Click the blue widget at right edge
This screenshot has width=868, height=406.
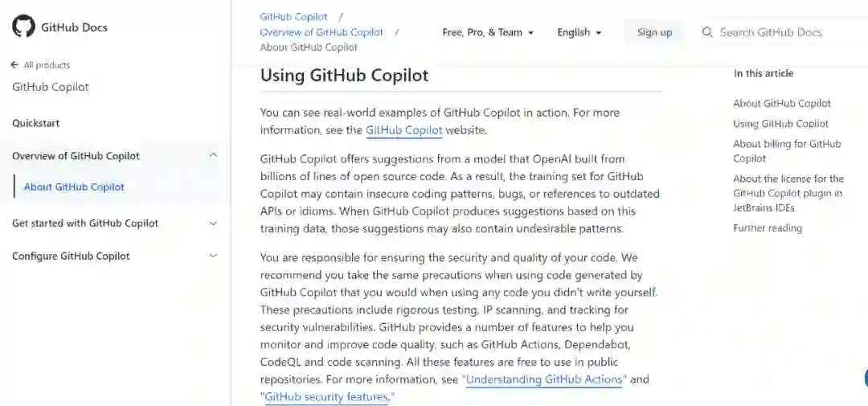coord(865,377)
